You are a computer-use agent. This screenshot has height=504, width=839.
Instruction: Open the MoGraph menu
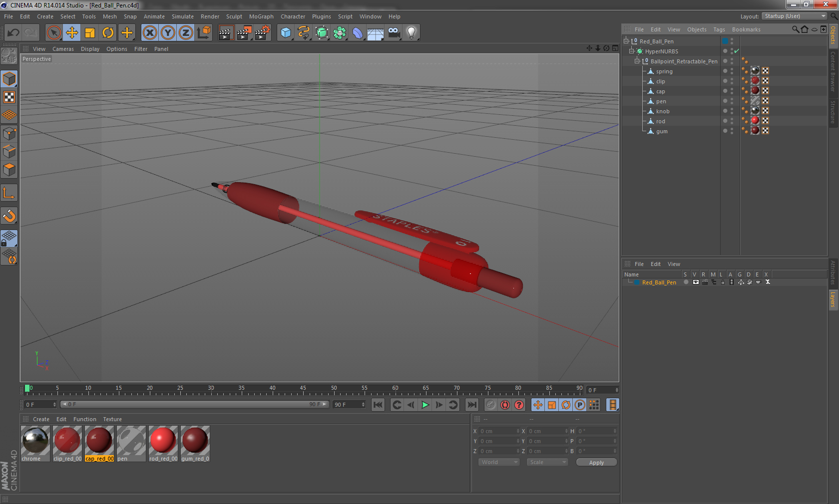tap(261, 16)
